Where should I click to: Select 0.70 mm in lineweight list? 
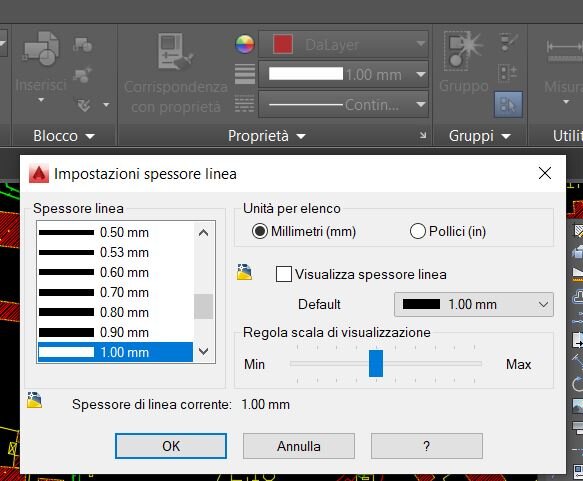pyautogui.click(x=115, y=292)
